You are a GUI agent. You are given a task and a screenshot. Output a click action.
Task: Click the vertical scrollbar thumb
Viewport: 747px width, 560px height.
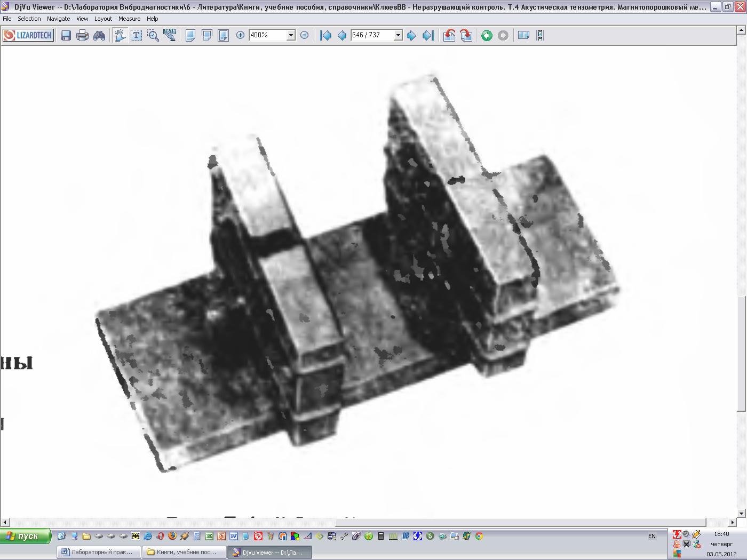[742, 353]
